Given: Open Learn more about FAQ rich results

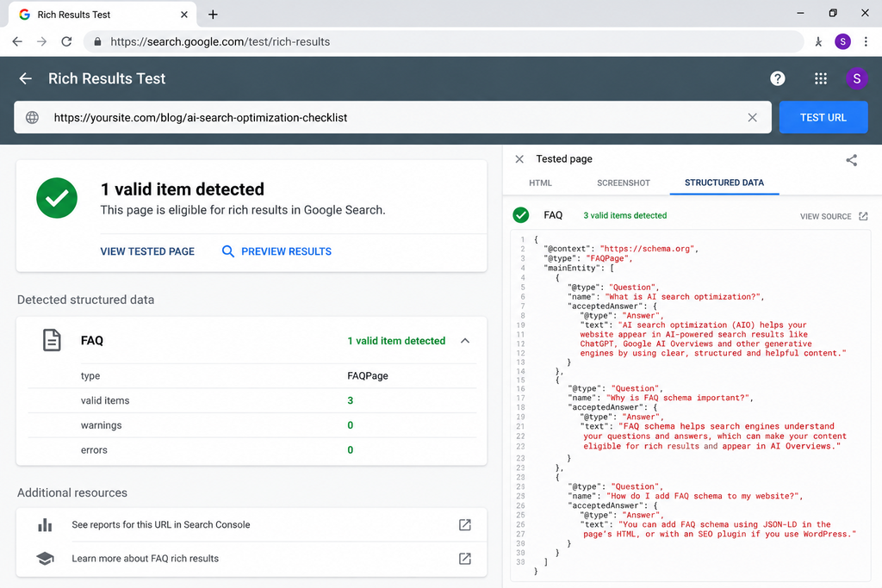Looking at the screenshot, I should [x=145, y=558].
